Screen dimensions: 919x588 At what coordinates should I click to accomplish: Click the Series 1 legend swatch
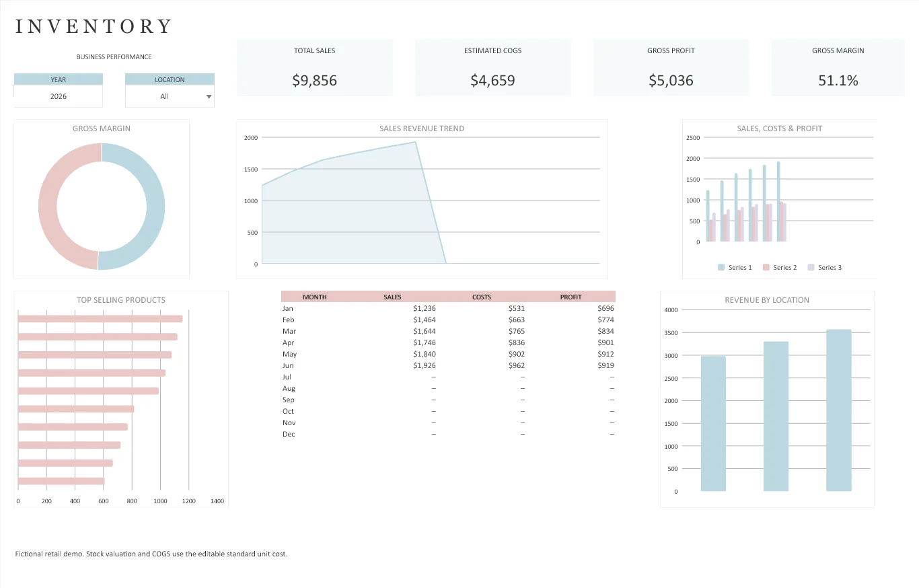click(x=721, y=267)
